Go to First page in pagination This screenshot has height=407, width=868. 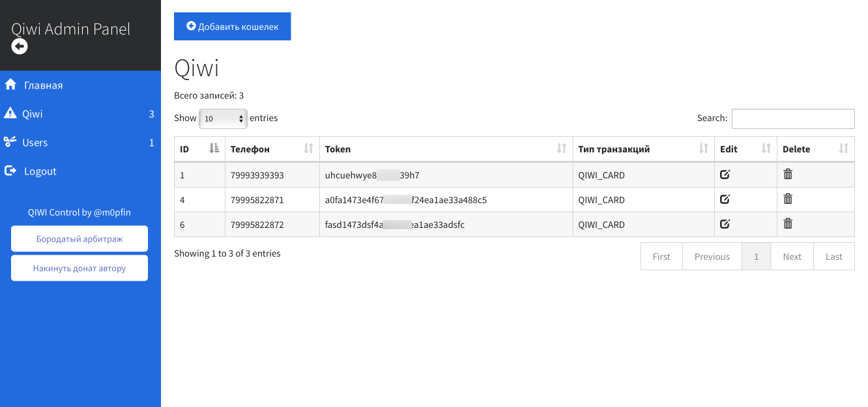(x=661, y=257)
